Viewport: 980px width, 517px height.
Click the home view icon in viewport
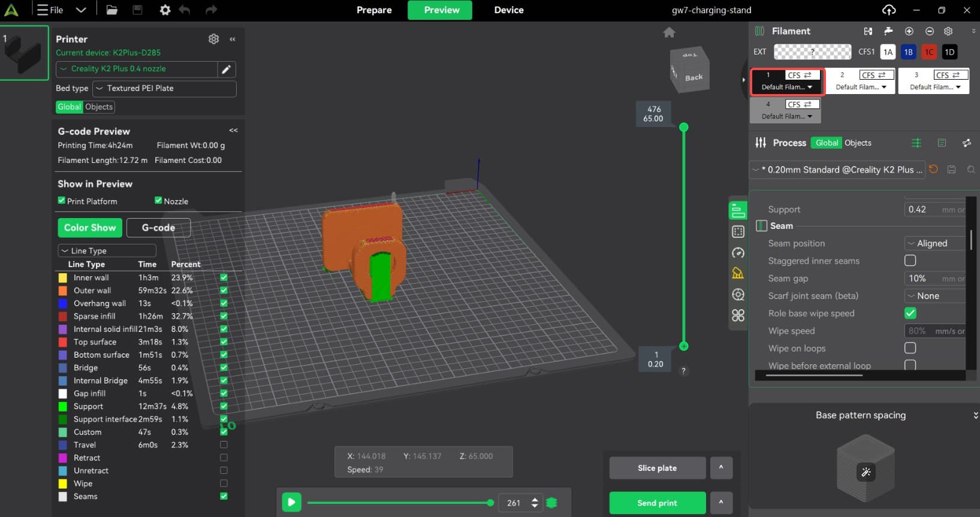click(669, 32)
